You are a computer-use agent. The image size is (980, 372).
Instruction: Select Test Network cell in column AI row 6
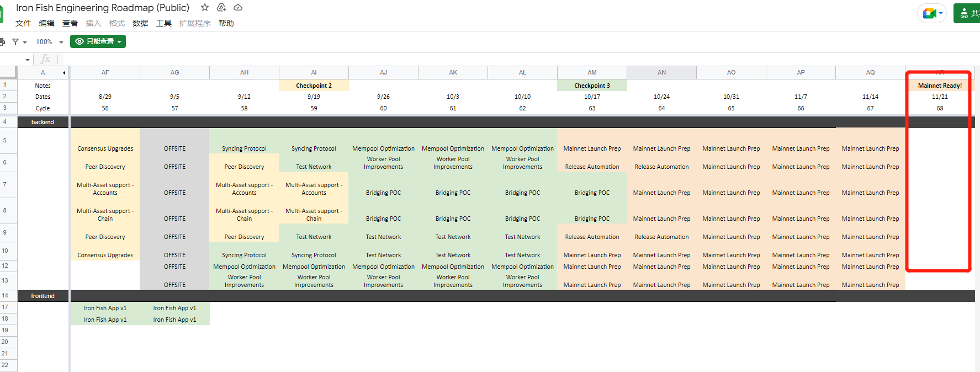(x=314, y=163)
